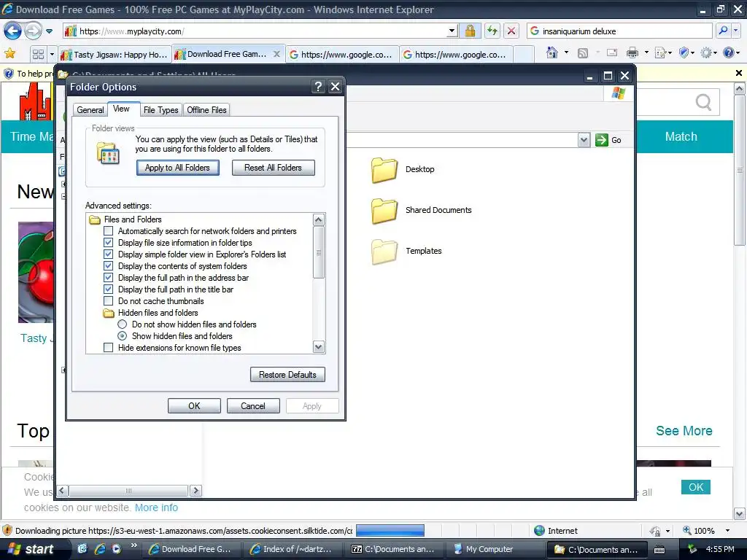
Task: Open the IE address bar dropdown arrow
Action: (x=452, y=31)
